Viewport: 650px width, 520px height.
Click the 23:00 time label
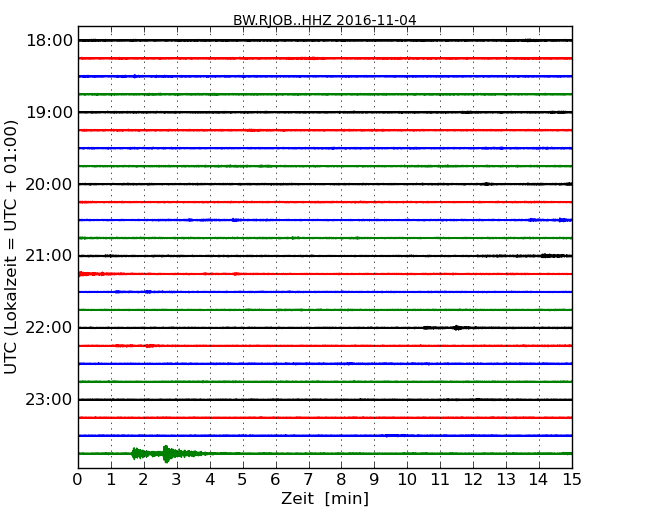49,399
